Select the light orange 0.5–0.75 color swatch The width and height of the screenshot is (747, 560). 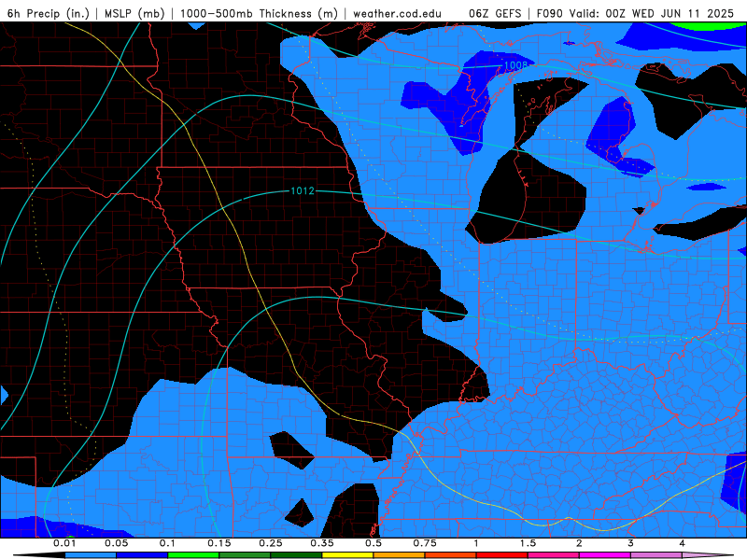pos(400,555)
